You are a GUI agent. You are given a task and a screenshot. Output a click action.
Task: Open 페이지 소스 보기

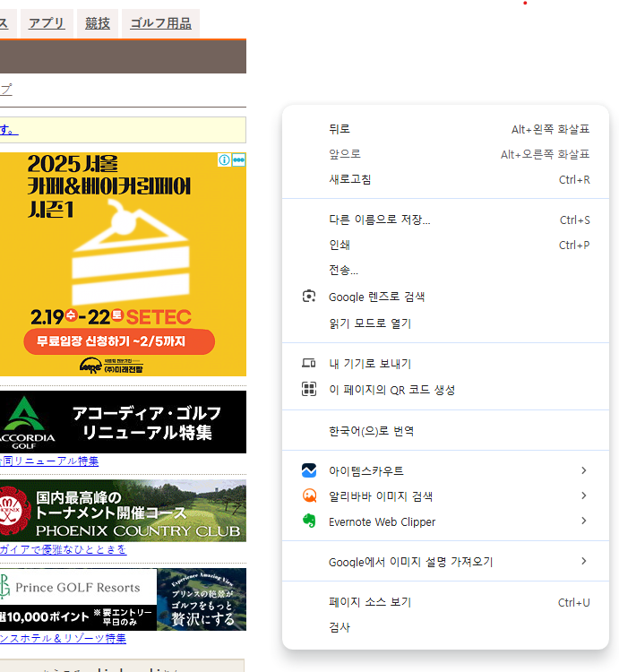[x=445, y=602]
